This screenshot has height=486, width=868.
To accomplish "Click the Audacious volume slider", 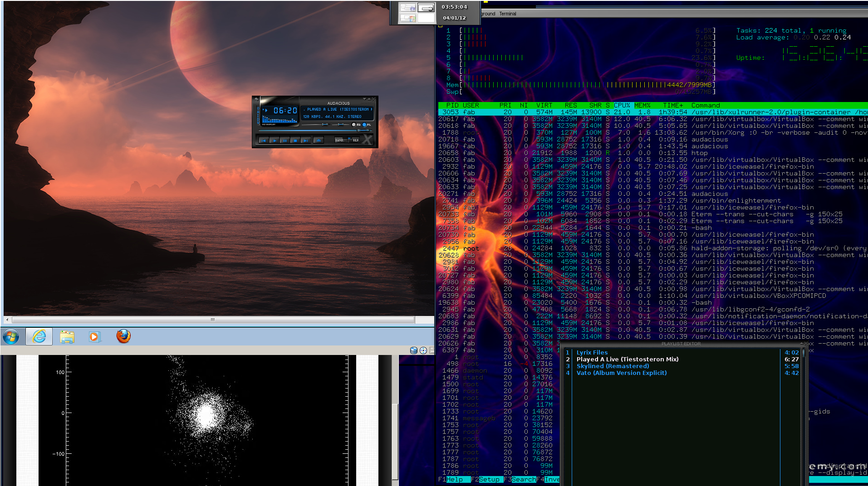I will click(x=316, y=124).
